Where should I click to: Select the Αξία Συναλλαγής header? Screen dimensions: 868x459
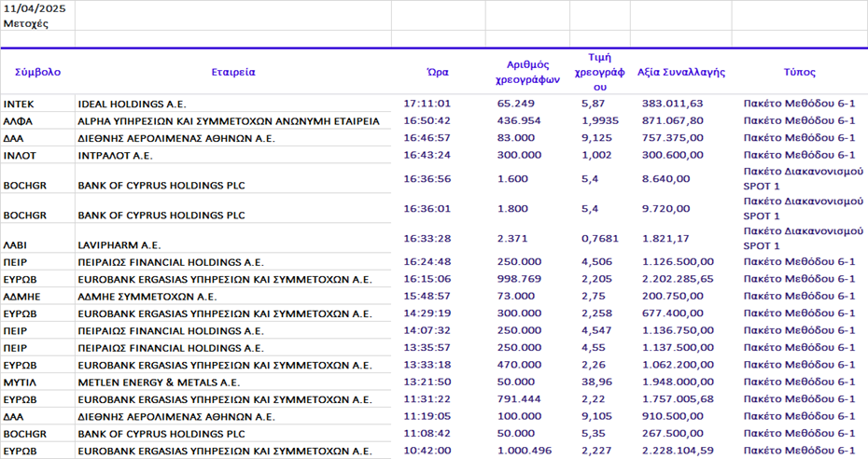(x=680, y=72)
